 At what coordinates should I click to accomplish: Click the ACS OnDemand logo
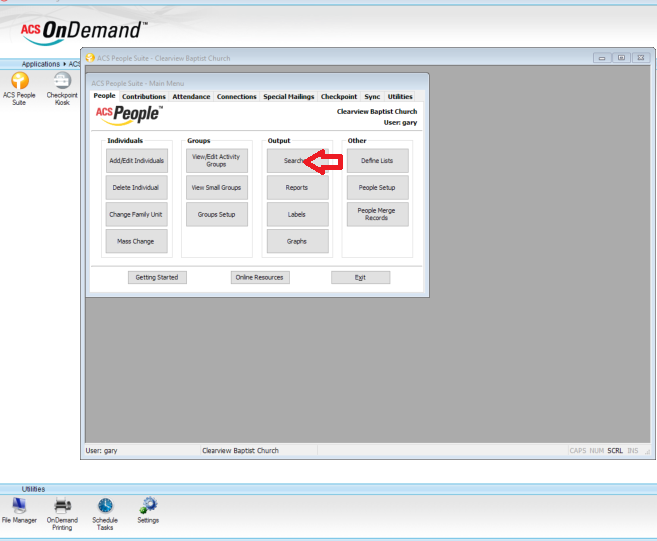point(83,32)
